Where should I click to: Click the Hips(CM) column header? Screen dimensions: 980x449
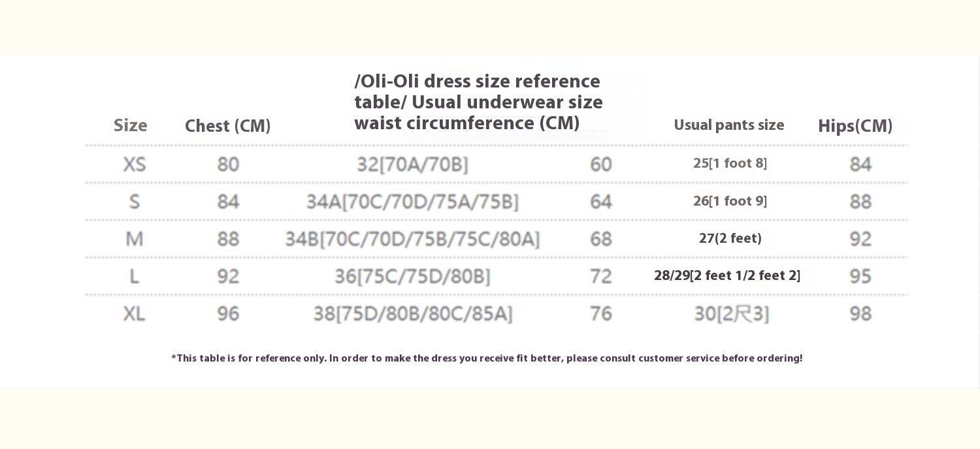pos(855,126)
